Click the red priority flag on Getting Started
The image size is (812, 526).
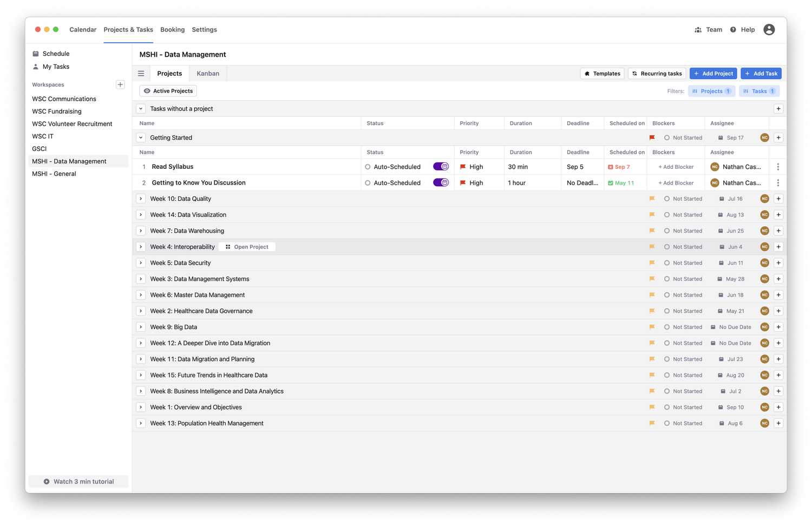pos(652,137)
